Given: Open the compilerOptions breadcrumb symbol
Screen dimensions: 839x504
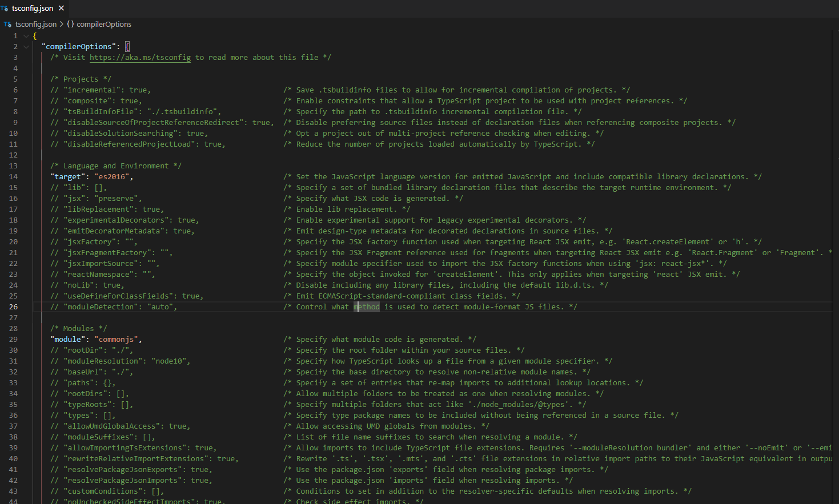Looking at the screenshot, I should [104, 25].
